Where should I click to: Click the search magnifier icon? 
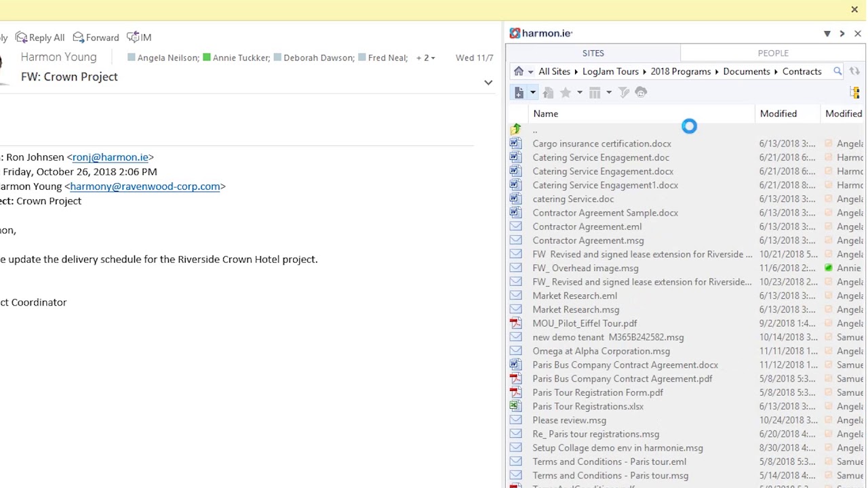(837, 71)
